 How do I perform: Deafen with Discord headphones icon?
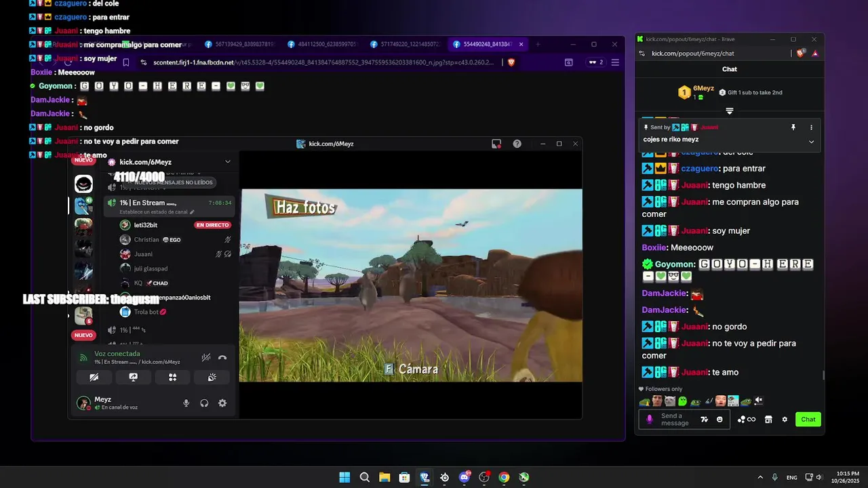pos(204,403)
